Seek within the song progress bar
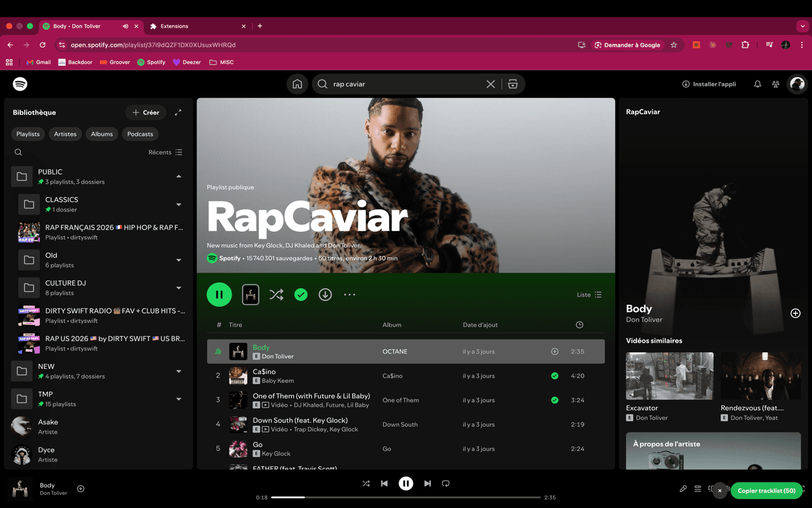This screenshot has height=508, width=812. [406, 497]
